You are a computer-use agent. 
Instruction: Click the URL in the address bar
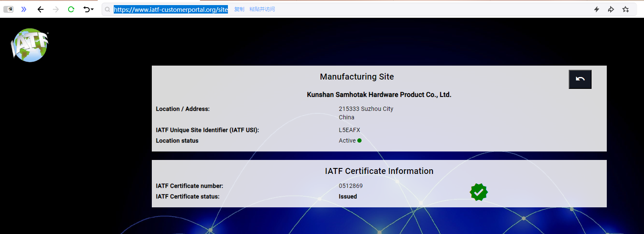[x=171, y=9]
